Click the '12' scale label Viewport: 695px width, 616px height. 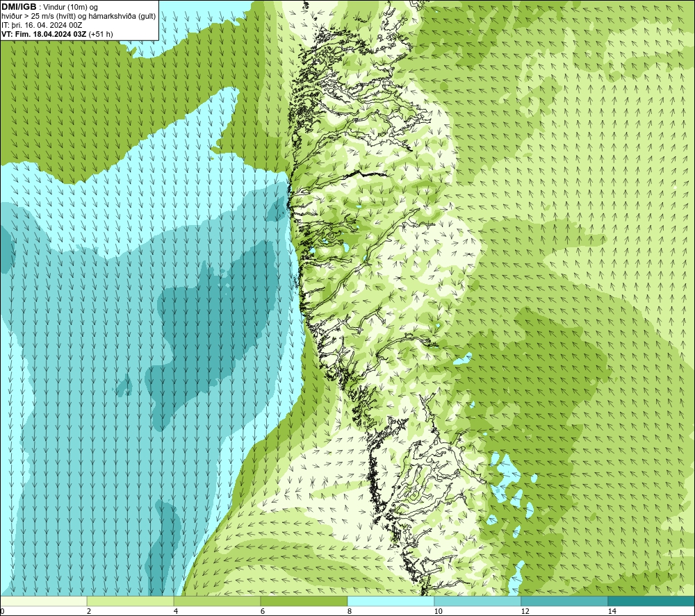click(525, 611)
